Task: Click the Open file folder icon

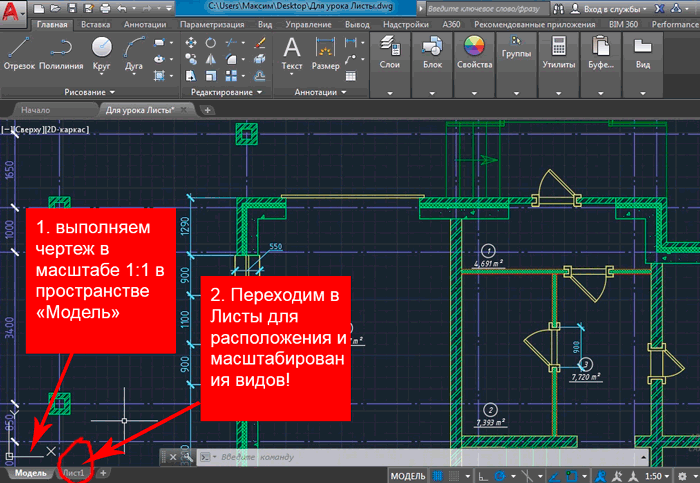Action: 55,8
